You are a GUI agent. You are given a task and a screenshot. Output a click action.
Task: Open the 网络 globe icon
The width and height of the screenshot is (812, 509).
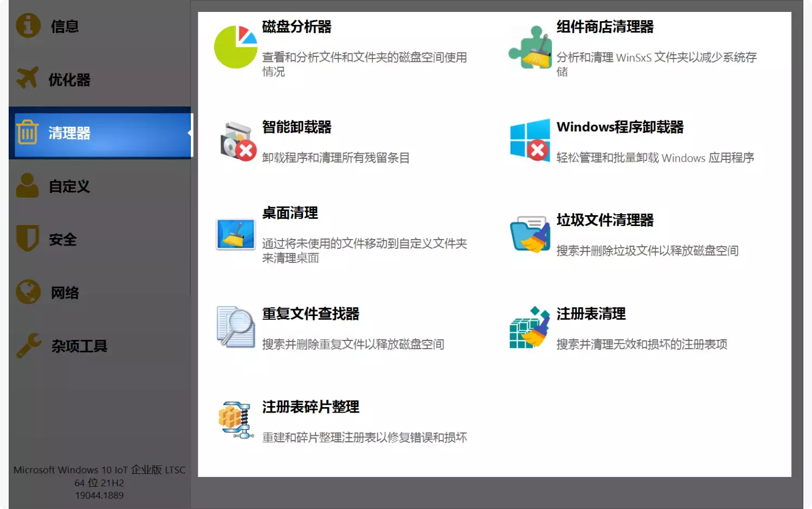(x=27, y=292)
